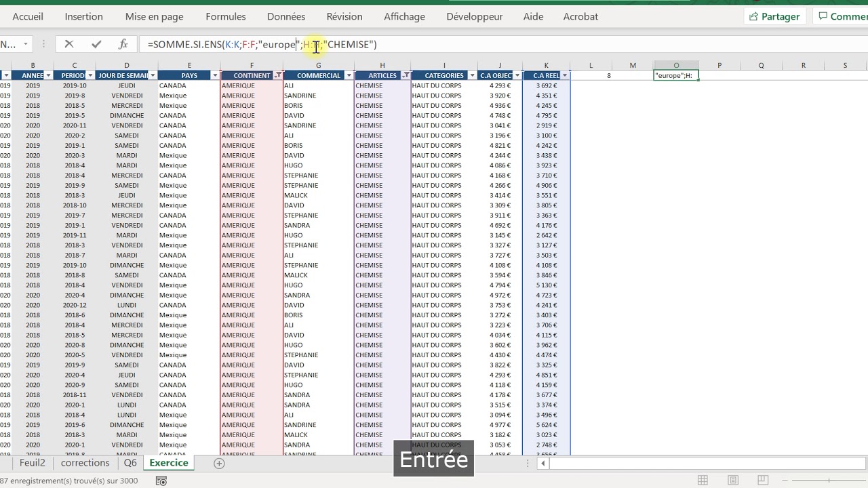The height and width of the screenshot is (488, 868).
Task: Click the 4 293 € cell in first row
Action: [500, 85]
